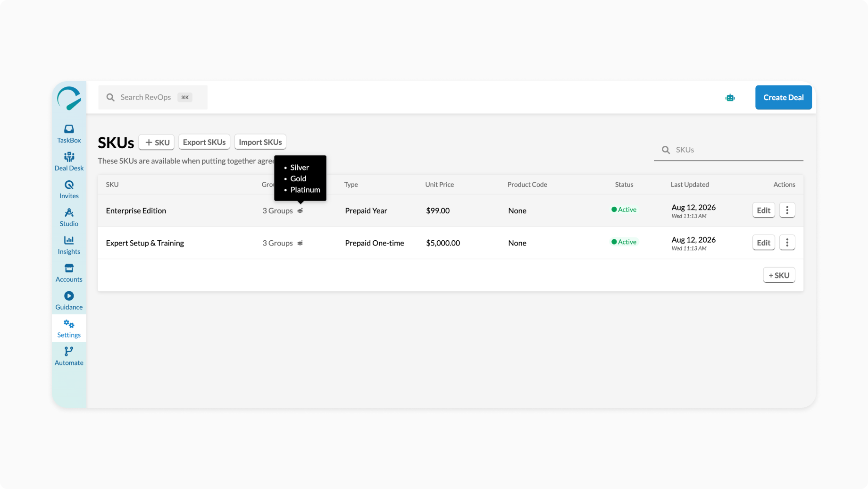Click the robot assistant icon
Image resolution: width=868 pixels, height=489 pixels.
(730, 98)
